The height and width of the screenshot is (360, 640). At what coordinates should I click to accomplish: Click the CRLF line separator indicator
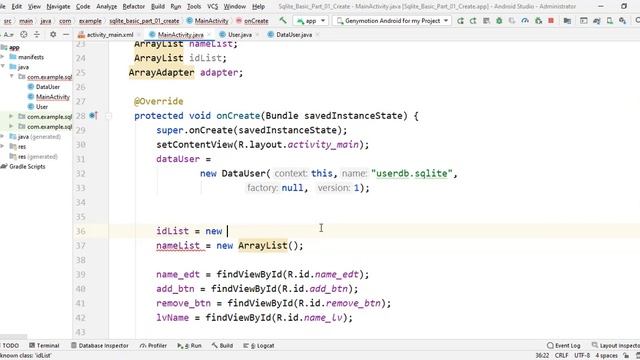coord(561,356)
